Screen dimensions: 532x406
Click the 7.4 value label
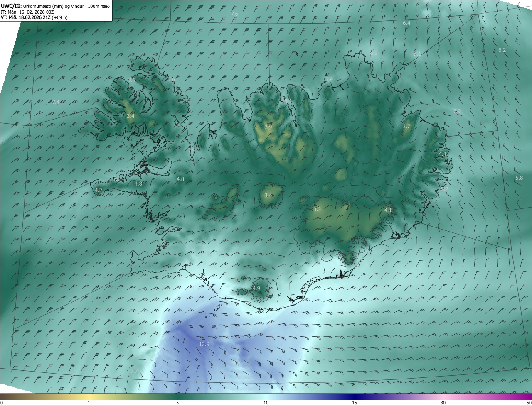point(55,102)
